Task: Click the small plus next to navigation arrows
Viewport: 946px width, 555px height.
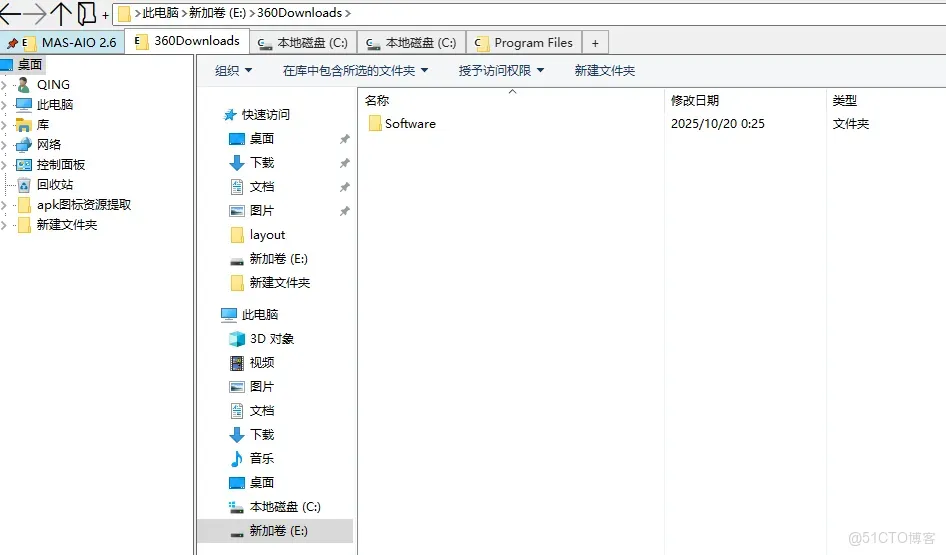Action: coord(106,15)
